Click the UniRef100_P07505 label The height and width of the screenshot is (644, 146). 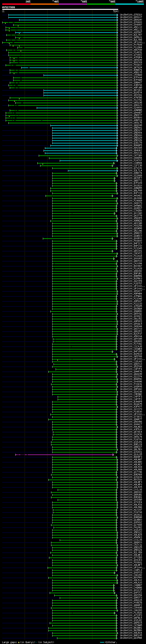pos(131,45)
